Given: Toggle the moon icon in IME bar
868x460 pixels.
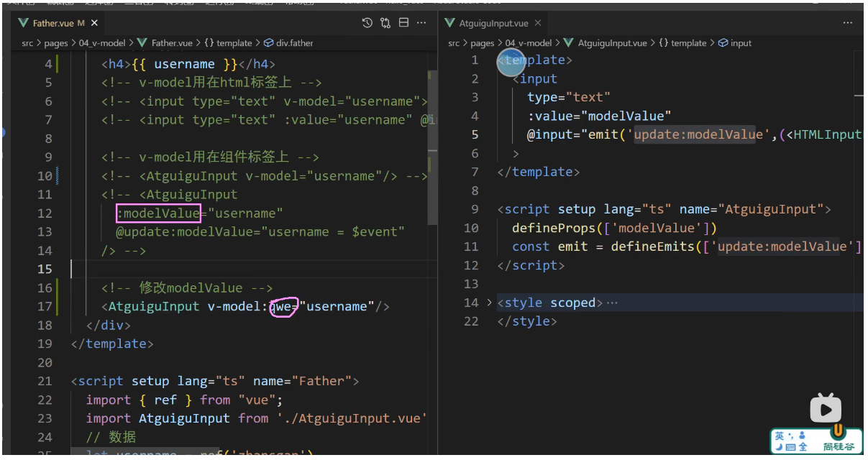Looking at the screenshot, I should (x=780, y=447).
